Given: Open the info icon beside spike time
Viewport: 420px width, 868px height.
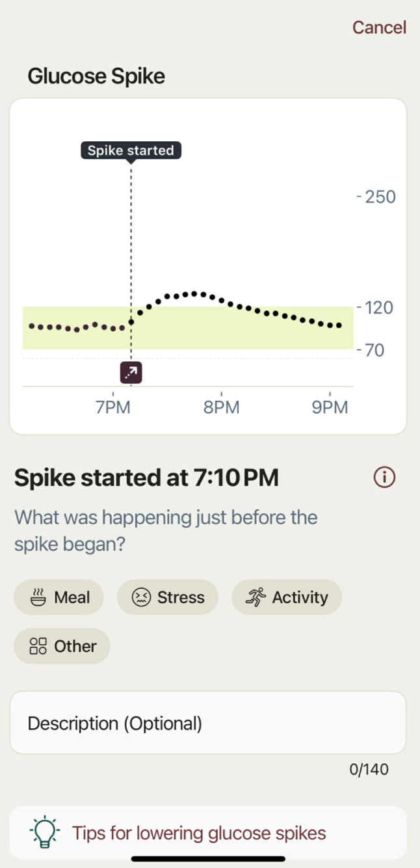Looking at the screenshot, I should [x=384, y=478].
